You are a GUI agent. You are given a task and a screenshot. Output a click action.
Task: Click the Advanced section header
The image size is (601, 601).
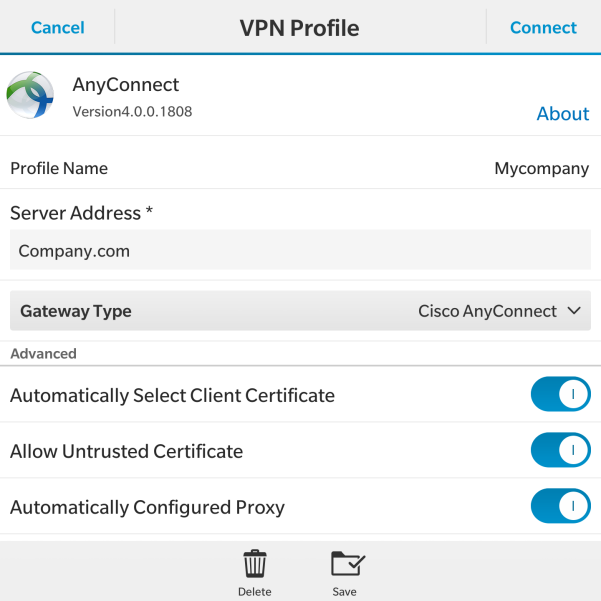44,354
